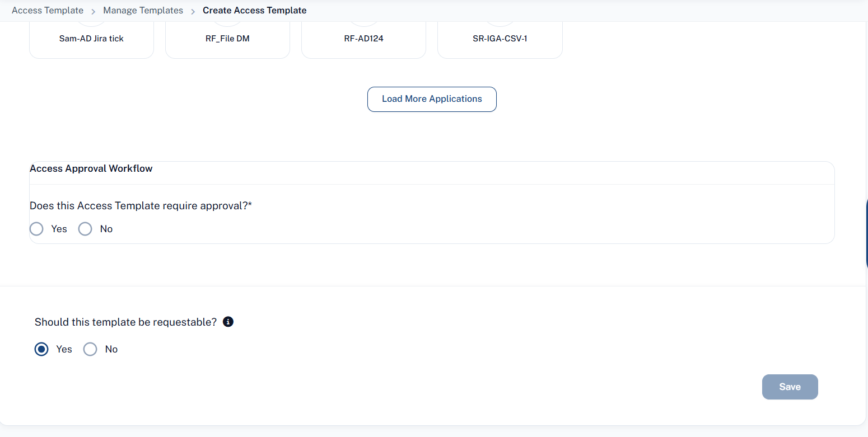Select Yes for template requires approval

pos(36,229)
